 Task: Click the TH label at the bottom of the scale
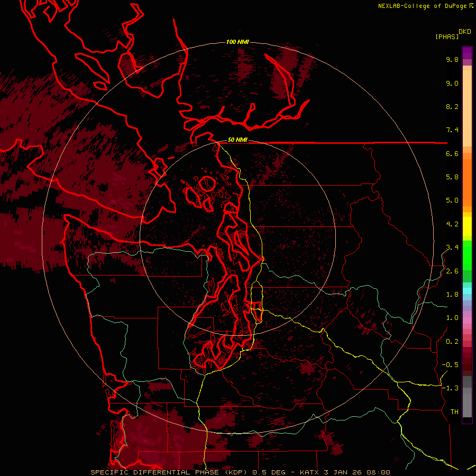click(454, 412)
